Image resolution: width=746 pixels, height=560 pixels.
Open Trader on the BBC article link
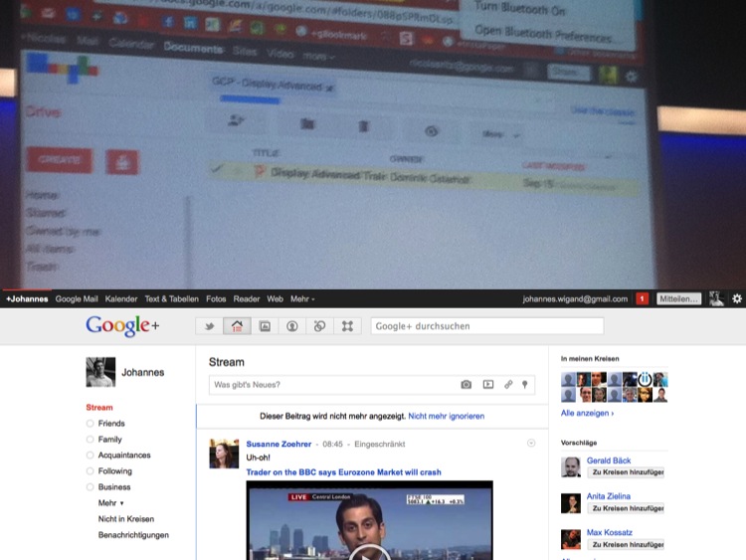pos(343,472)
